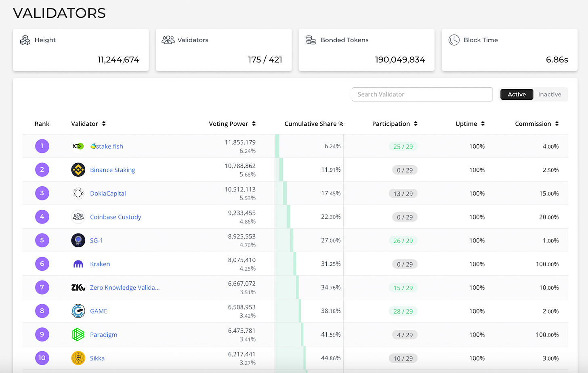
Task: Sort by Commission column arrows
Action: click(557, 124)
